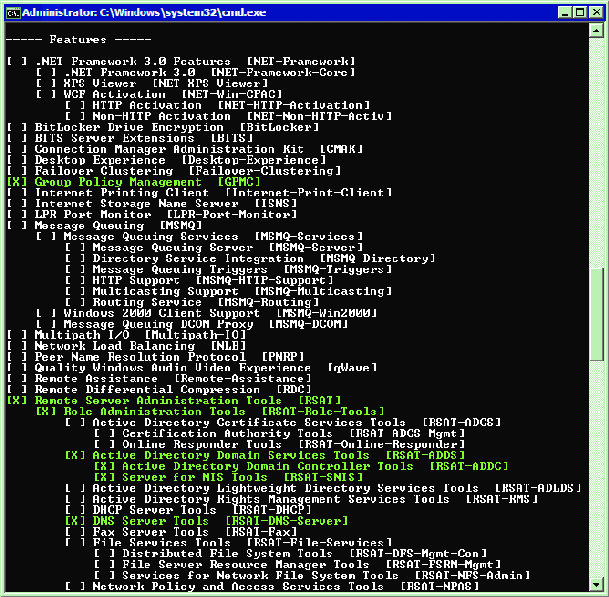Click 'BITS Server Extensions' line
609x597 pixels.
tap(130, 138)
